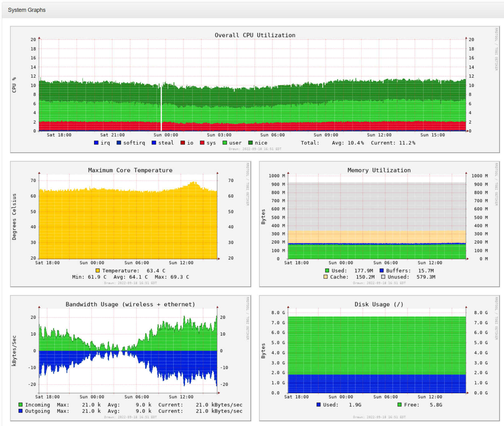The image size is (504, 426).
Task: Click the irq legend square in CPU graph
Action: [x=96, y=143]
